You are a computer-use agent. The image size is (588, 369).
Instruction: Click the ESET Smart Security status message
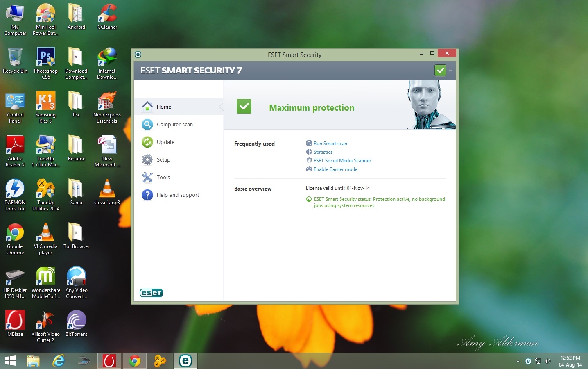[x=379, y=202]
